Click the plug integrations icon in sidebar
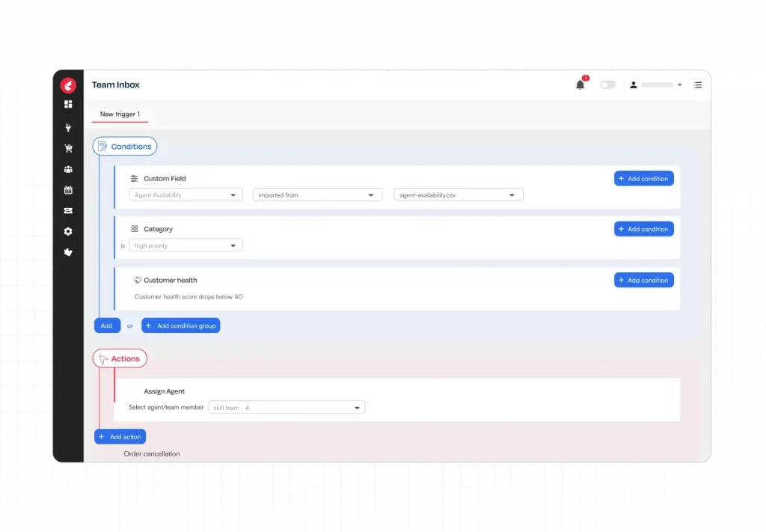This screenshot has height=532, width=766. (68, 127)
